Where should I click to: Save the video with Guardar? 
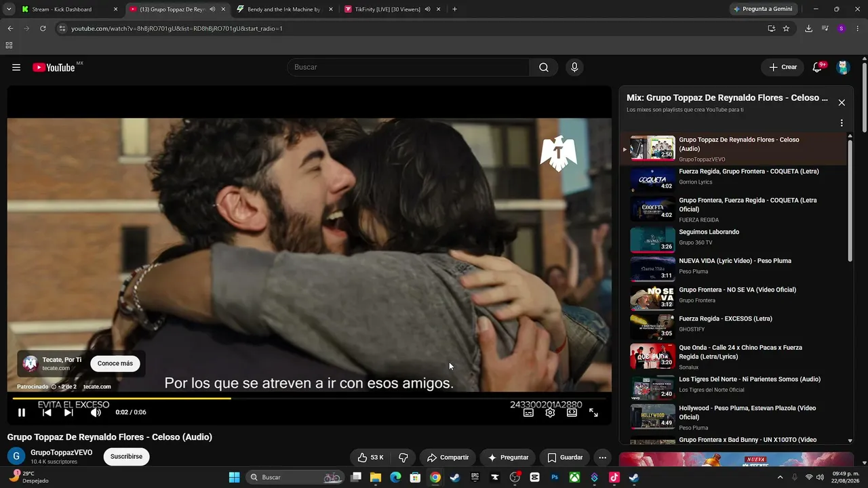[565, 457]
